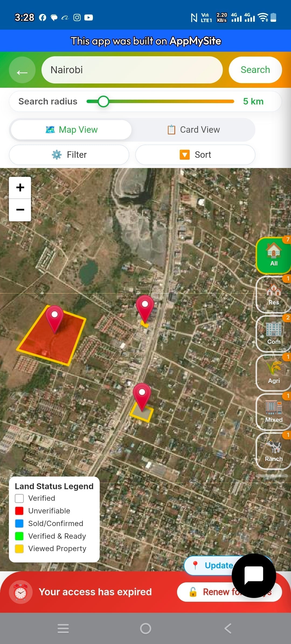Filter by Agri agricultural category

click(x=273, y=373)
